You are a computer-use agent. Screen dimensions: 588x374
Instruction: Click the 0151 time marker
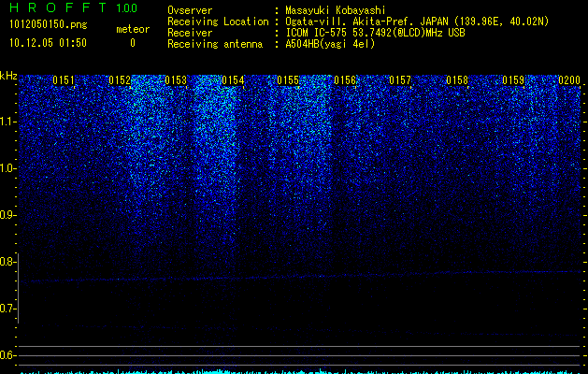click(x=64, y=80)
